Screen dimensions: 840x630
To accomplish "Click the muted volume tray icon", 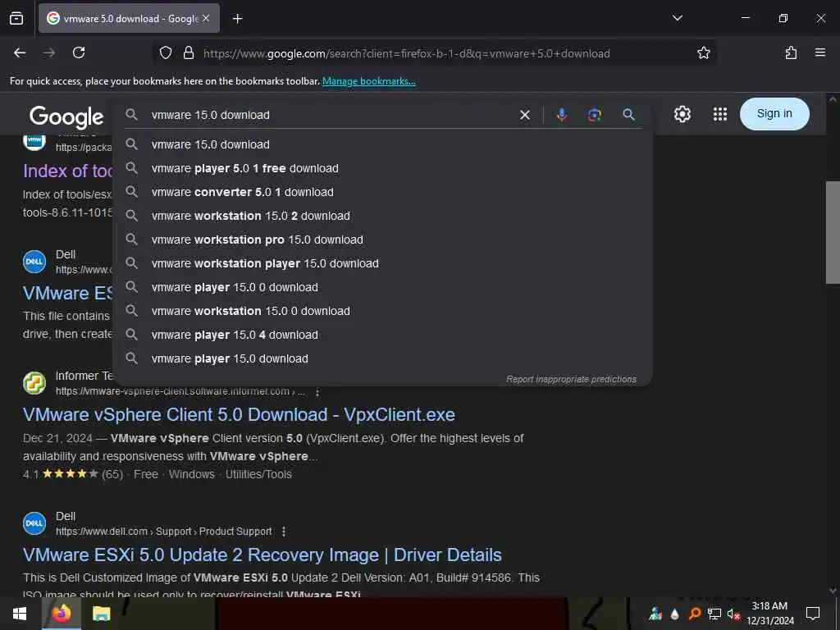I will click(x=733, y=614).
